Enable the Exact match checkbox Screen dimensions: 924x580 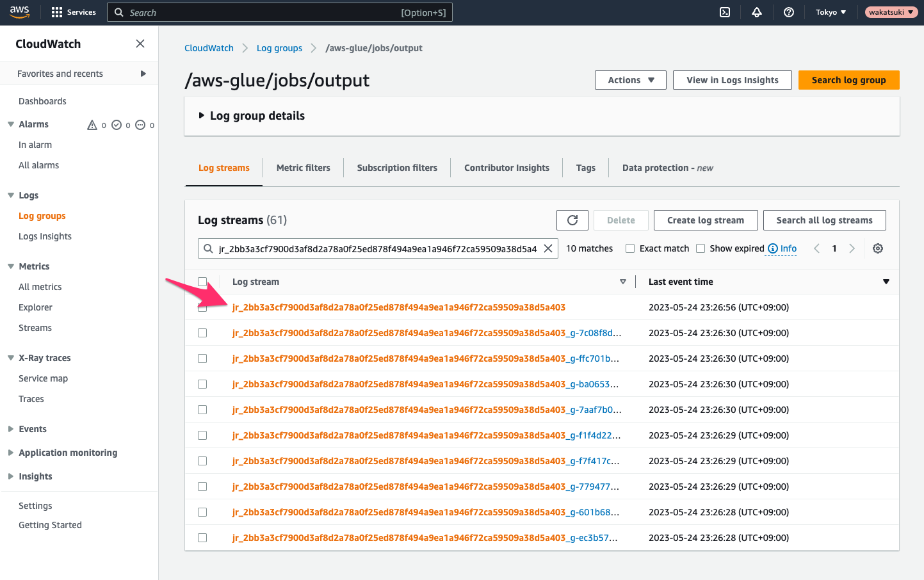630,248
